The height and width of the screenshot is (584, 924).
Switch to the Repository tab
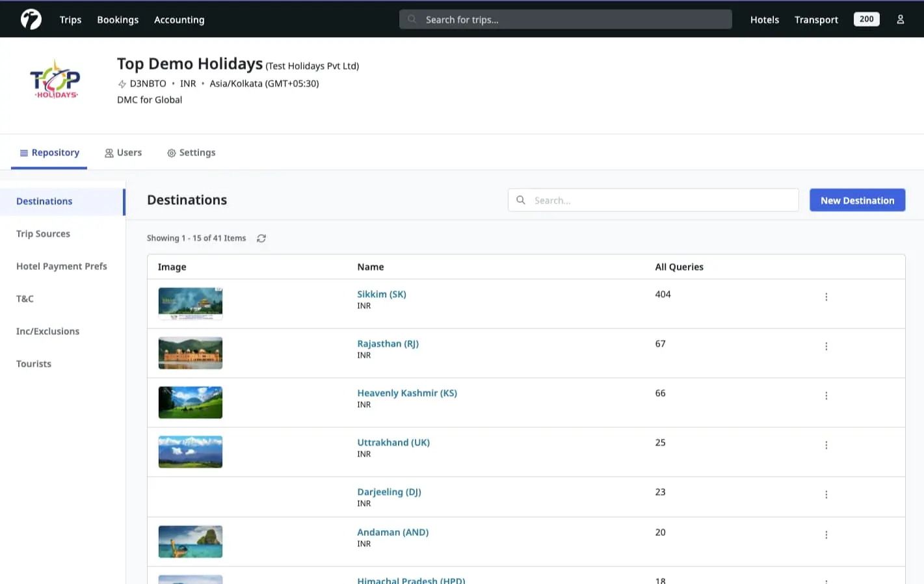point(49,153)
